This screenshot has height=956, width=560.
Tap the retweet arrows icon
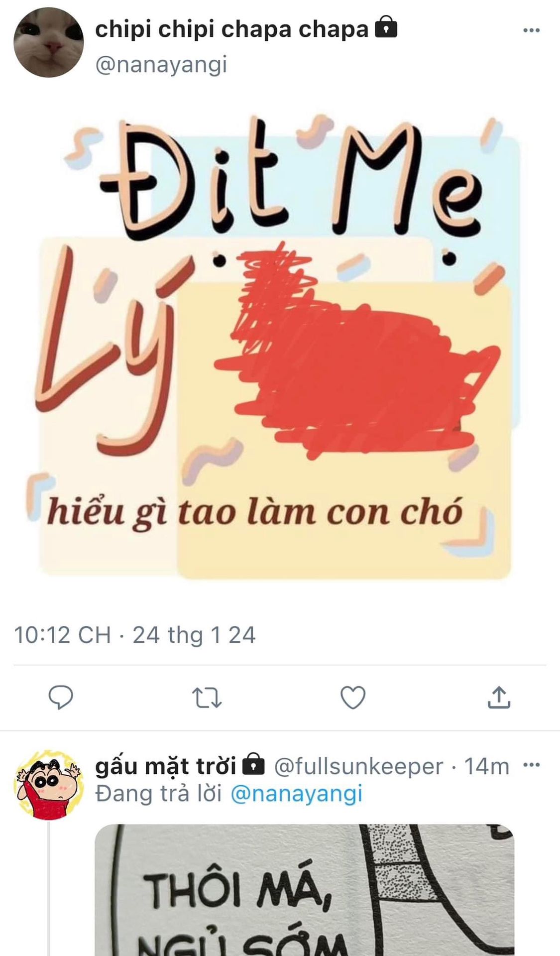click(207, 698)
